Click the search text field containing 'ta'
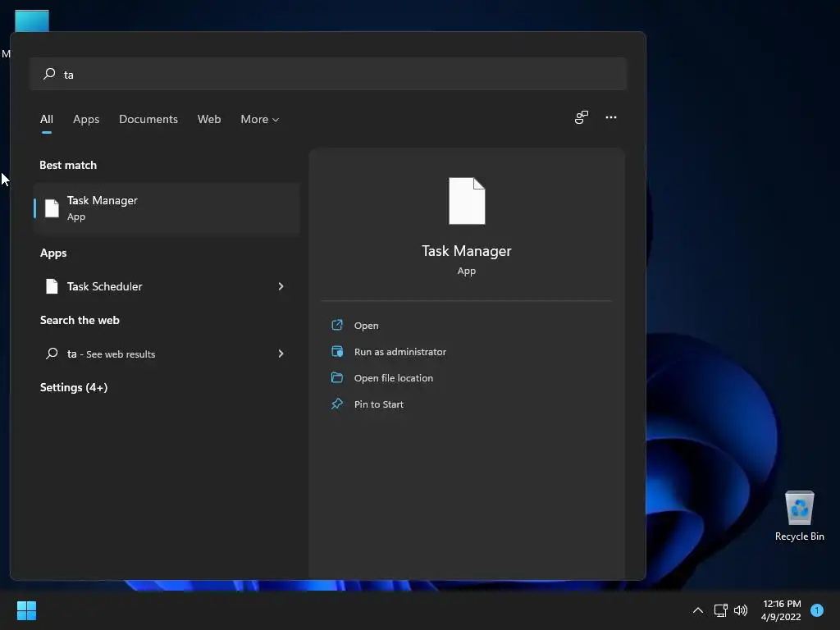This screenshot has width=840, height=630. [x=328, y=74]
